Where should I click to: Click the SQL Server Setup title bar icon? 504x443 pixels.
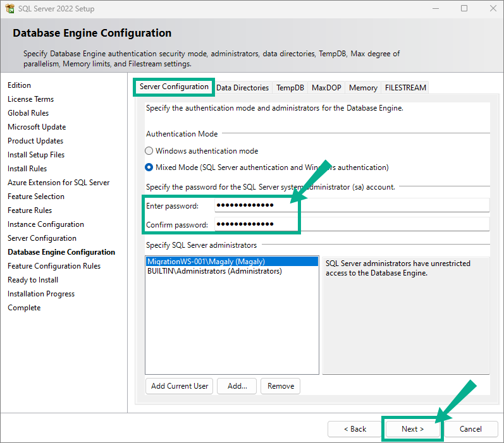9,9
